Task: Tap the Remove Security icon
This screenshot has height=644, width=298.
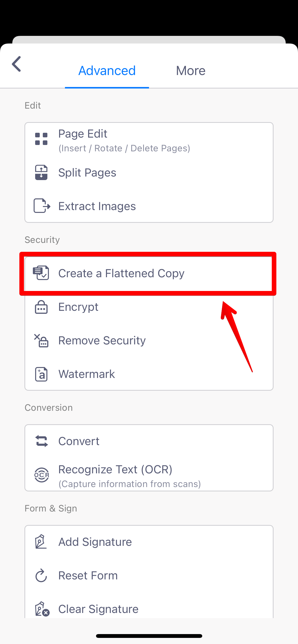Action: pyautogui.click(x=41, y=341)
